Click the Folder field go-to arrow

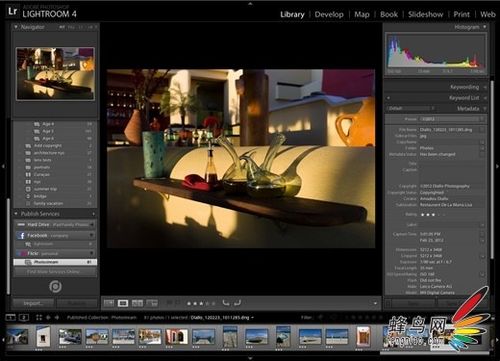click(482, 148)
